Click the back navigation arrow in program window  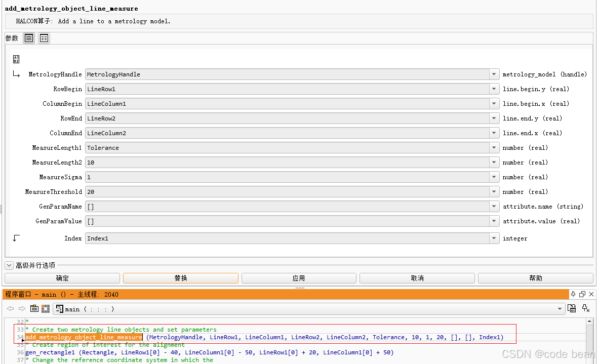tap(10, 309)
